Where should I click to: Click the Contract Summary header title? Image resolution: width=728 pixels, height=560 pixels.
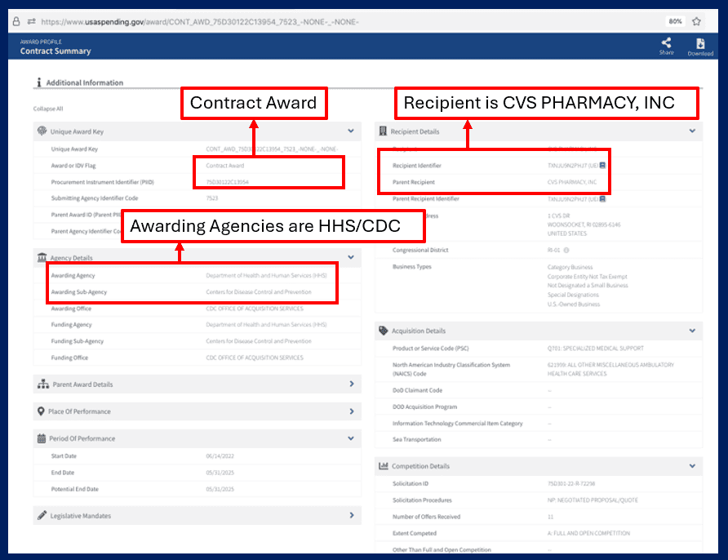[55, 51]
